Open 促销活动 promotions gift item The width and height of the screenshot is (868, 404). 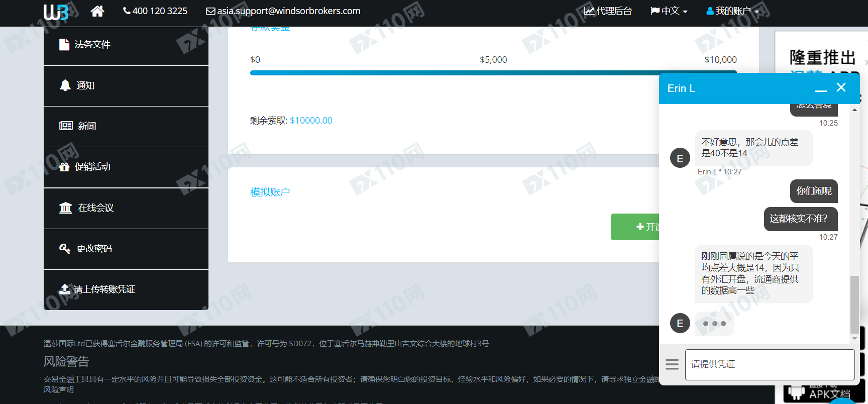pyautogui.click(x=126, y=167)
